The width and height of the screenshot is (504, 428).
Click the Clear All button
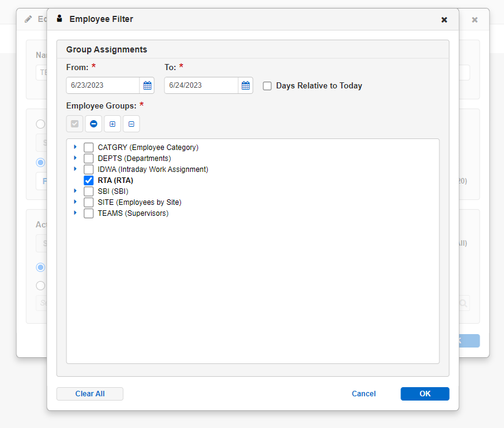(90, 393)
